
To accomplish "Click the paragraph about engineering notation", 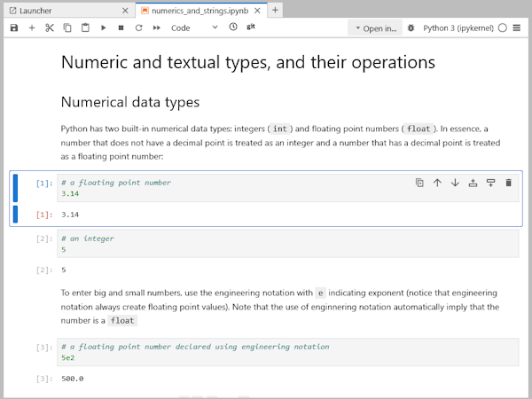I will pyautogui.click(x=280, y=307).
